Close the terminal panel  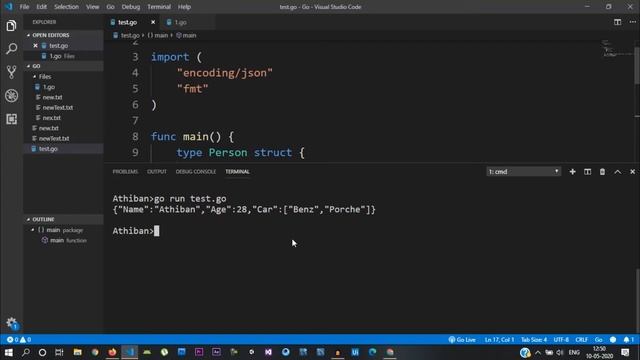pos(632,172)
